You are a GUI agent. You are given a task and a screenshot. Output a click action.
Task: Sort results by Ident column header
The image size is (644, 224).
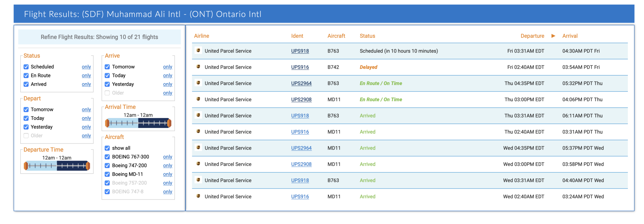297,36
